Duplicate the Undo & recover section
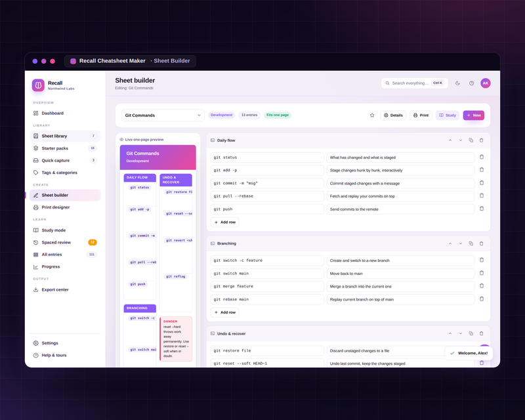Viewport: 525px width, 420px height. coord(471,333)
